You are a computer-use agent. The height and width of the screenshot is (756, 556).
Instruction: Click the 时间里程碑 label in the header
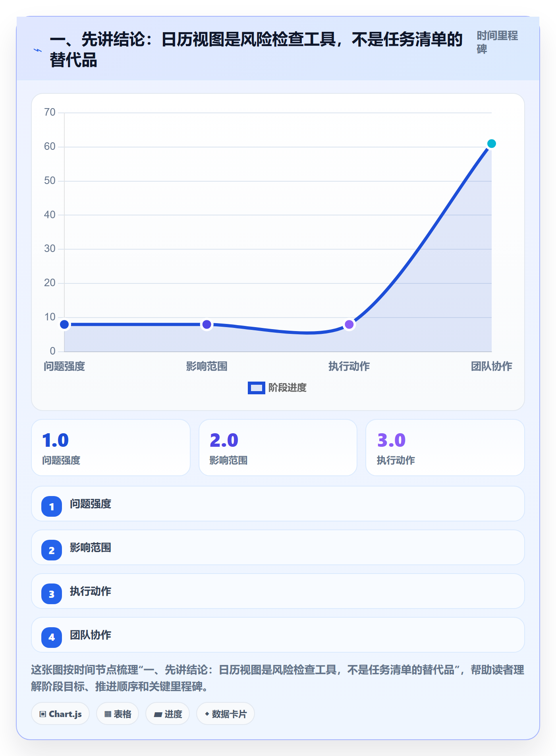(x=497, y=43)
